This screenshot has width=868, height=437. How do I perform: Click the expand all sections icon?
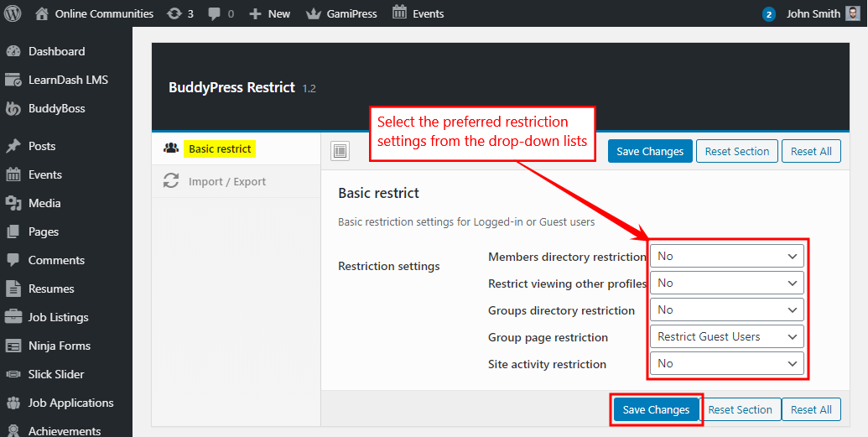pos(340,151)
